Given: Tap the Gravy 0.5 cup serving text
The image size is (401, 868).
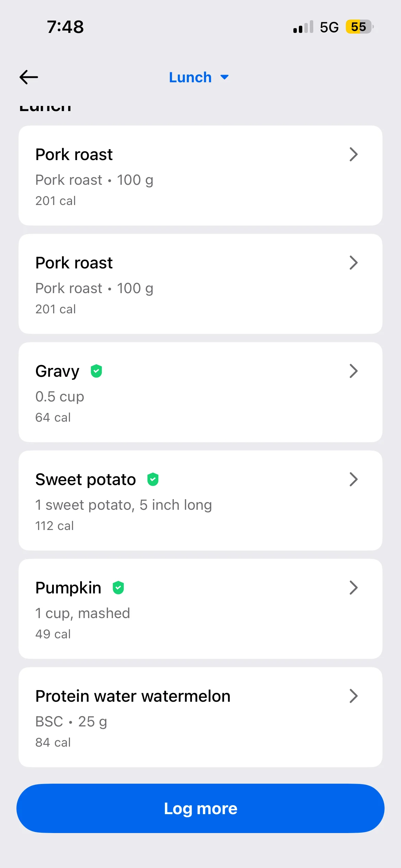Looking at the screenshot, I should [x=60, y=397].
